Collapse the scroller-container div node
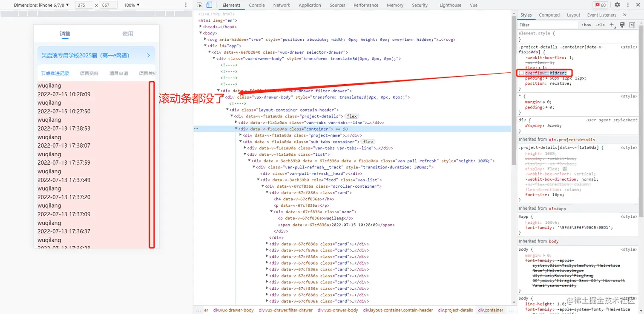 (263, 186)
